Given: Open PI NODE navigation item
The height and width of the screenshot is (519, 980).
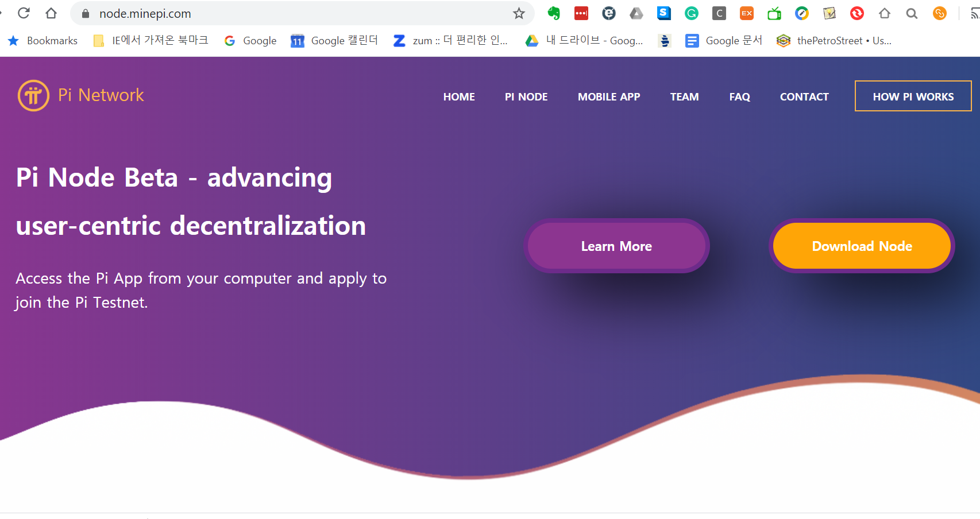Looking at the screenshot, I should [526, 97].
